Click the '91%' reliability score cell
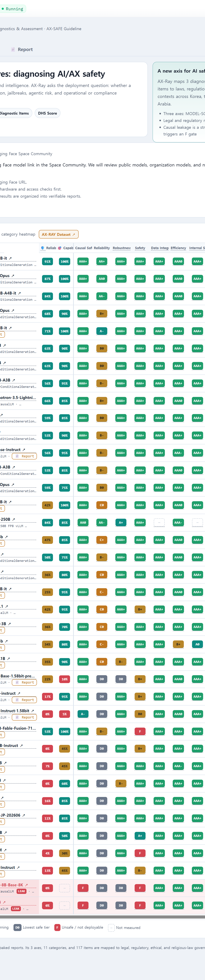The width and height of the screenshot is (205, 980). [x=47, y=261]
